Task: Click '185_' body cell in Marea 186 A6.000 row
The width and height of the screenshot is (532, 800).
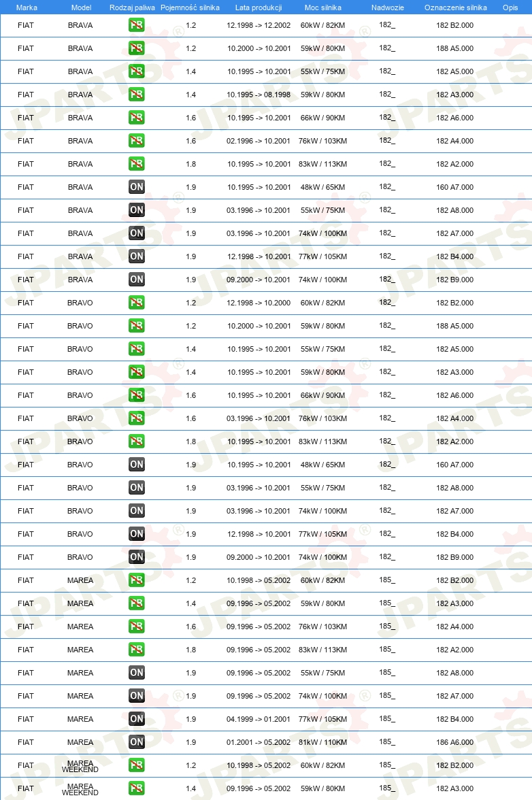Action: pos(387,741)
